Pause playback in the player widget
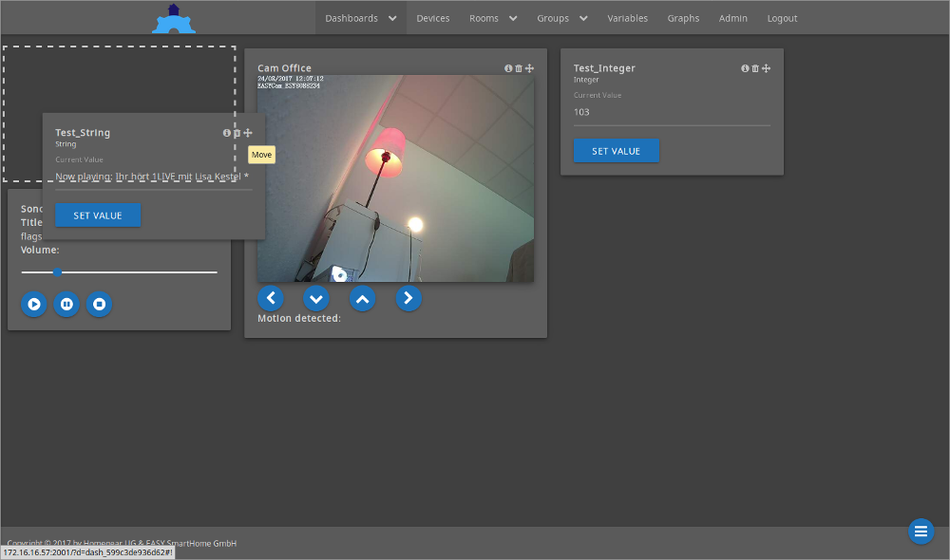Viewport: 950px width, 560px height. tap(66, 305)
